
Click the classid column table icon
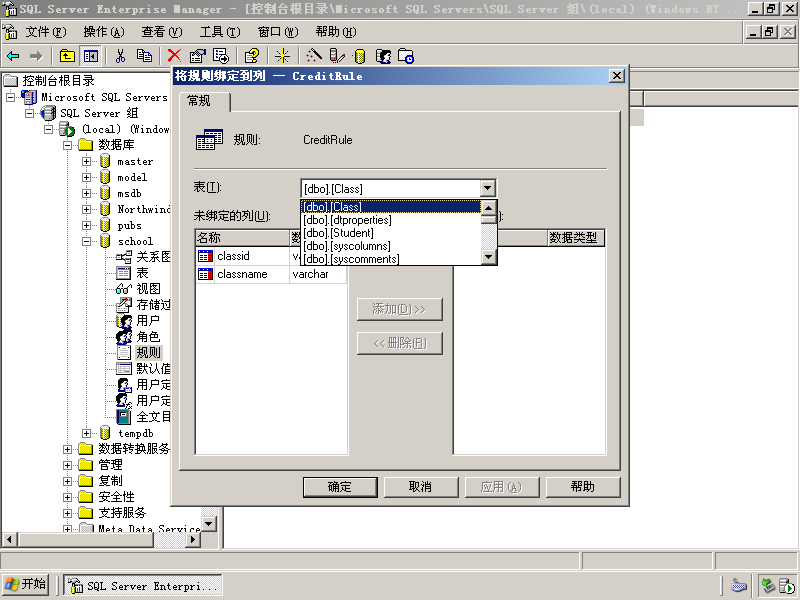pos(205,256)
